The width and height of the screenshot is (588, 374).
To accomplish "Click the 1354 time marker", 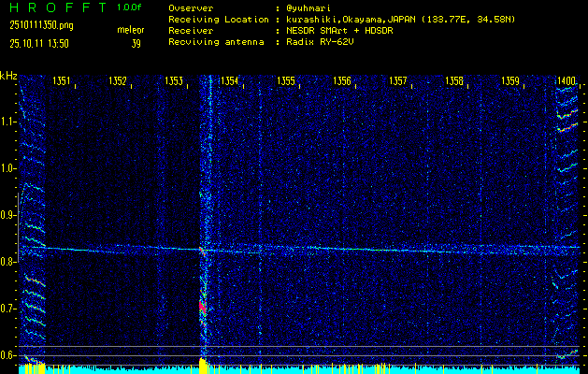I will point(230,81).
